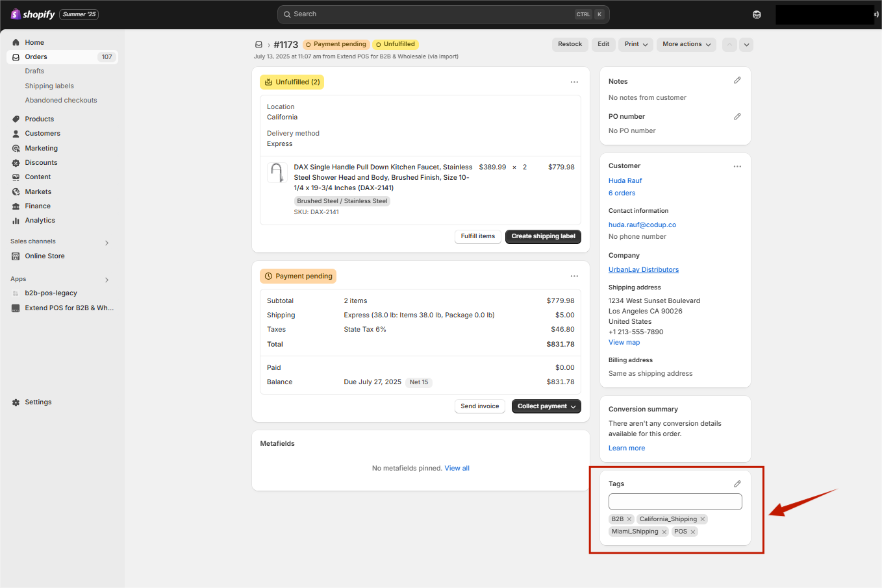The width and height of the screenshot is (882, 588).
Task: Open the Customer card three-dot menu
Action: coord(737,167)
